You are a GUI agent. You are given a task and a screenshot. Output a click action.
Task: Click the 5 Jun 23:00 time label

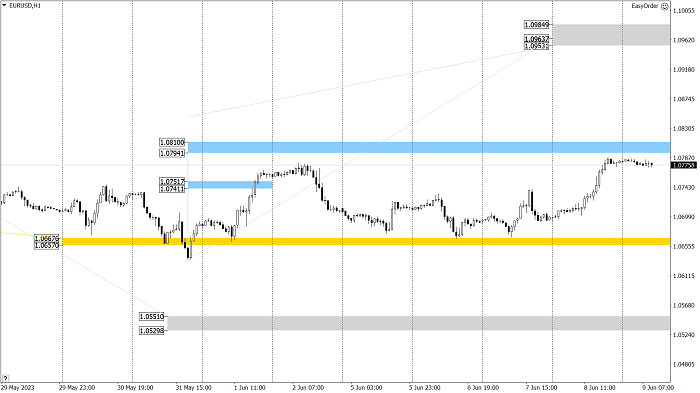coord(425,388)
